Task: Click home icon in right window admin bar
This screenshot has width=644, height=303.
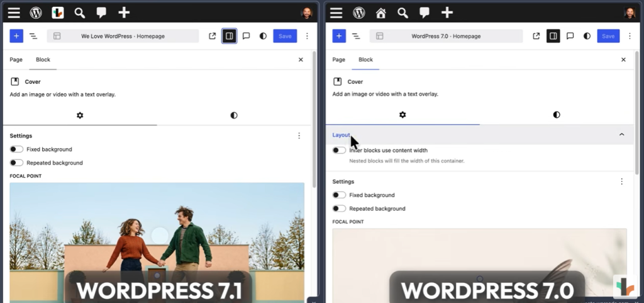Action: click(x=380, y=13)
